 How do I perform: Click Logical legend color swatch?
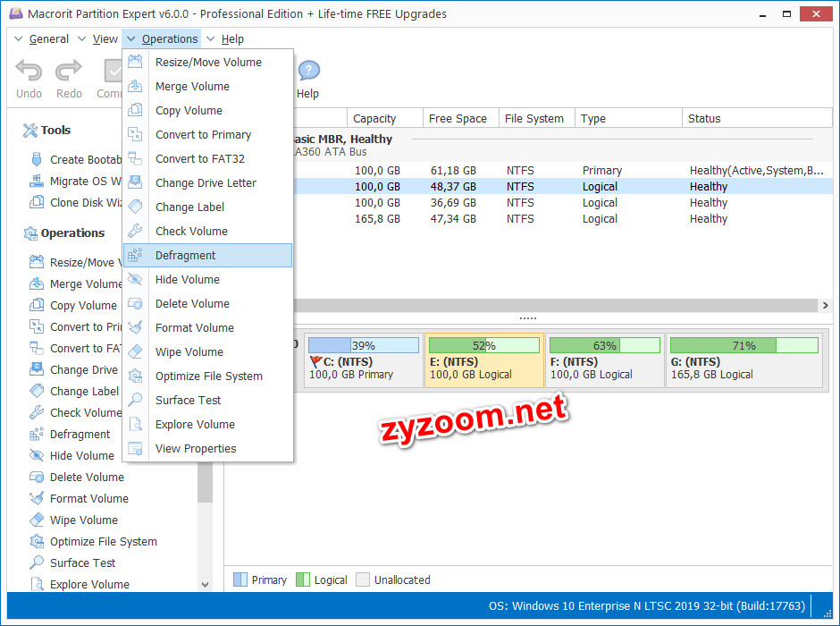(303, 579)
